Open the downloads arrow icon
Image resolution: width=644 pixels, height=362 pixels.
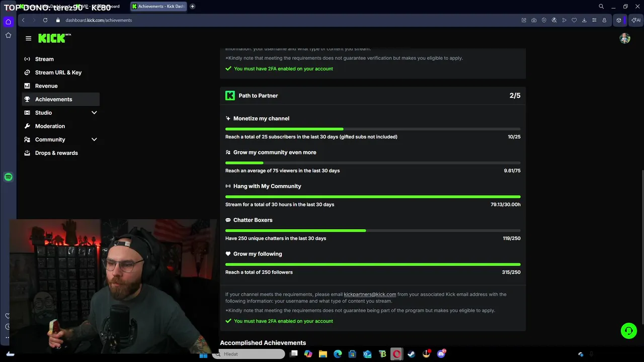pos(584,20)
